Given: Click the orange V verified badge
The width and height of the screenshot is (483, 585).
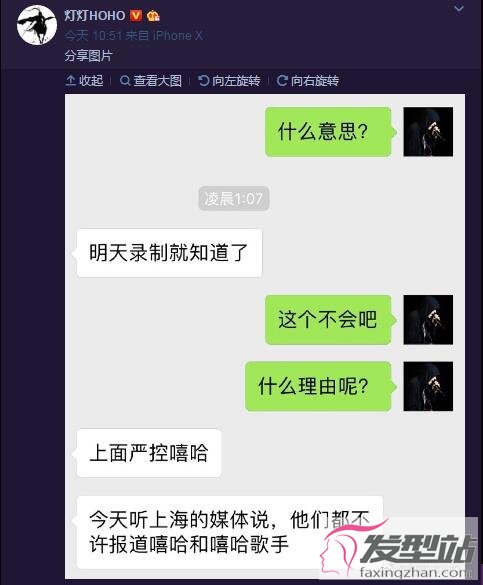Looking at the screenshot, I should pyautogui.click(x=136, y=16).
